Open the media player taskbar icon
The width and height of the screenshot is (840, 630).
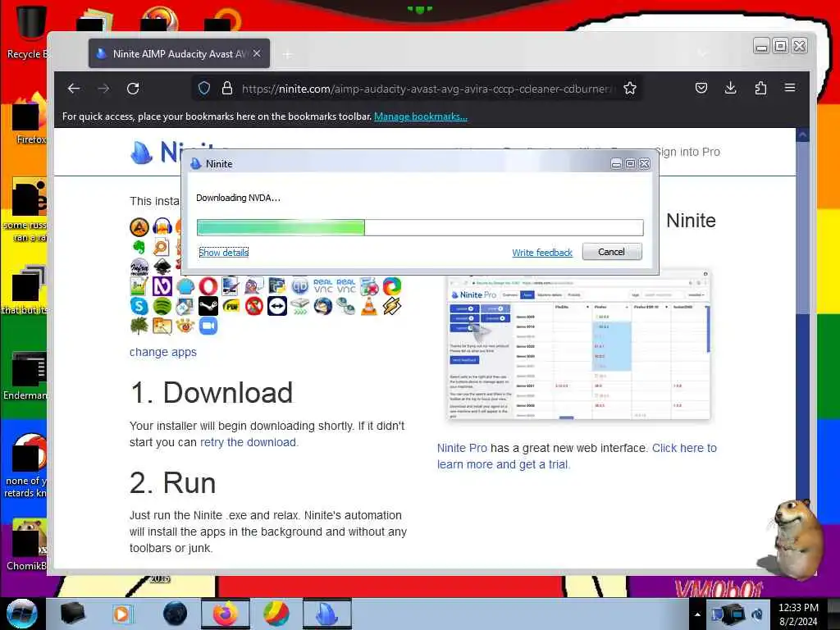121,614
